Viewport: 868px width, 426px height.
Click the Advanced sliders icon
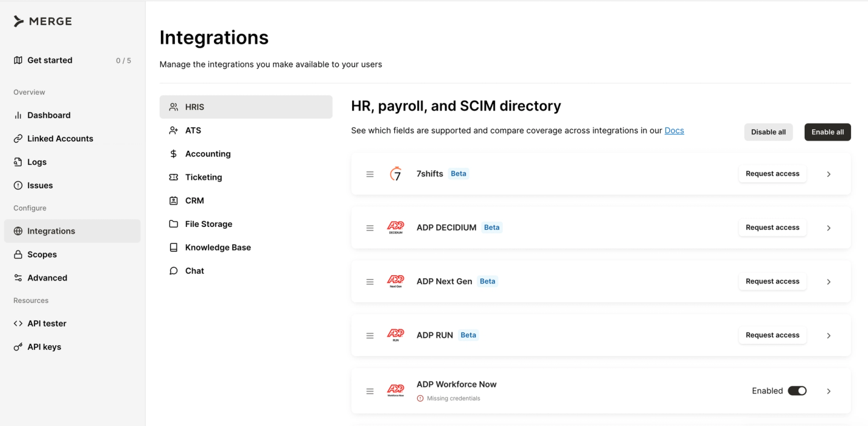coord(18,278)
